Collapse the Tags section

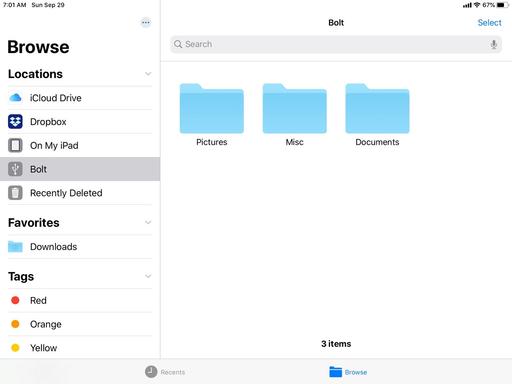pos(148,276)
